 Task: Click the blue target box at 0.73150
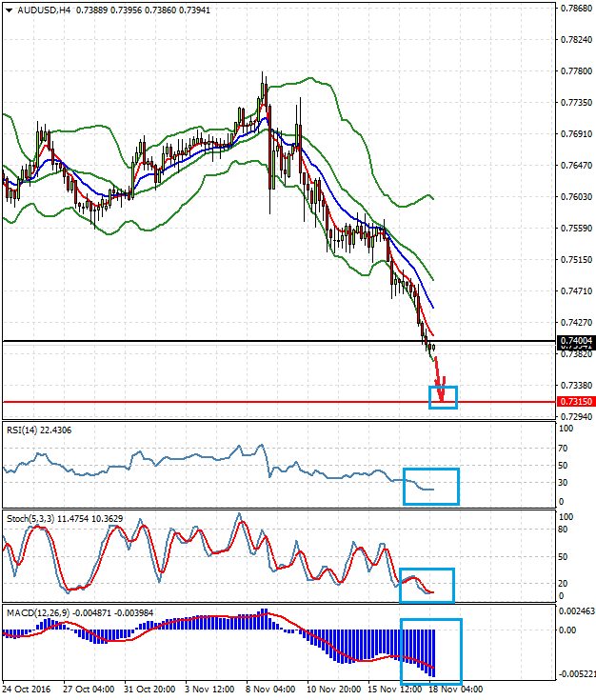[x=444, y=397]
